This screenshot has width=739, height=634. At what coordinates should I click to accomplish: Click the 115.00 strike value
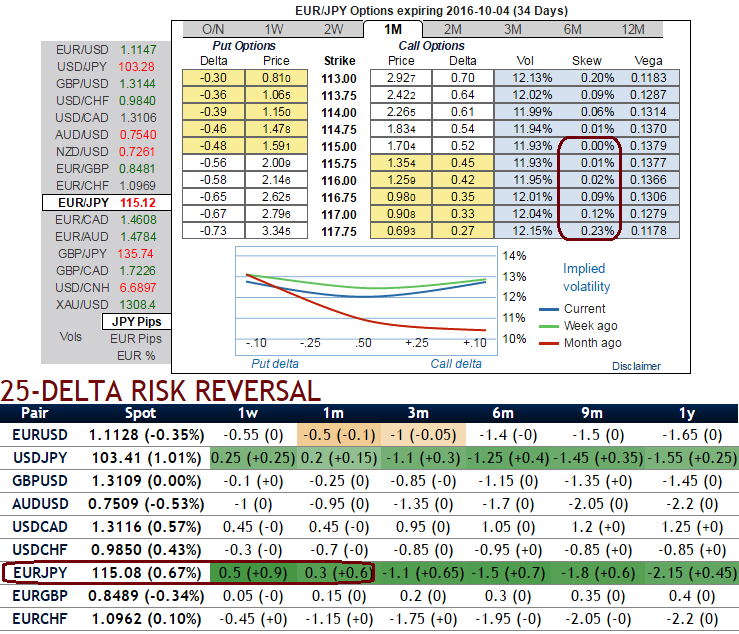(339, 147)
